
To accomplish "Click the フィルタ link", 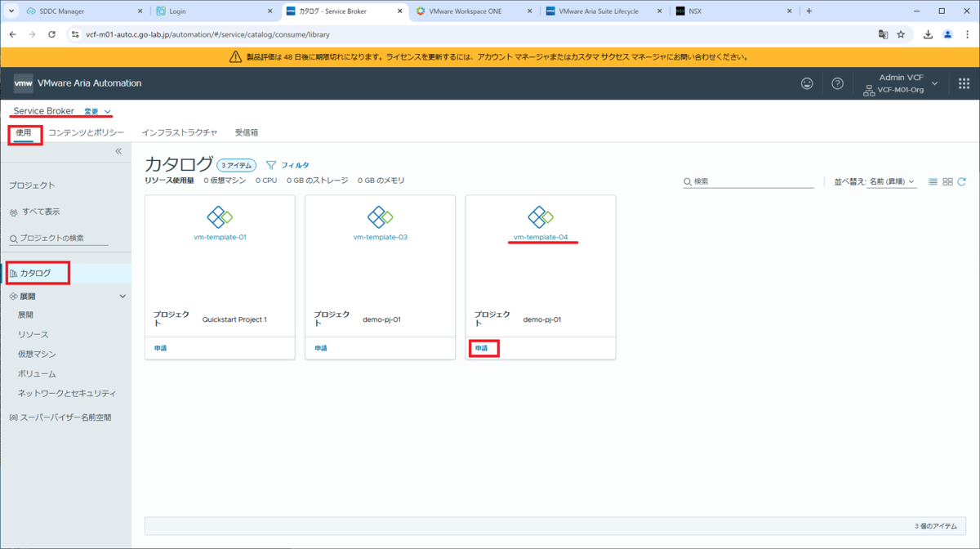I will tap(295, 165).
